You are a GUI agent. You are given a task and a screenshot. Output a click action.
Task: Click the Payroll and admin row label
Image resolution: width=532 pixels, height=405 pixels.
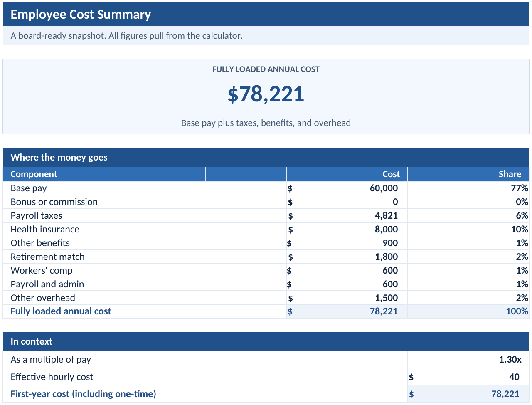(x=47, y=284)
